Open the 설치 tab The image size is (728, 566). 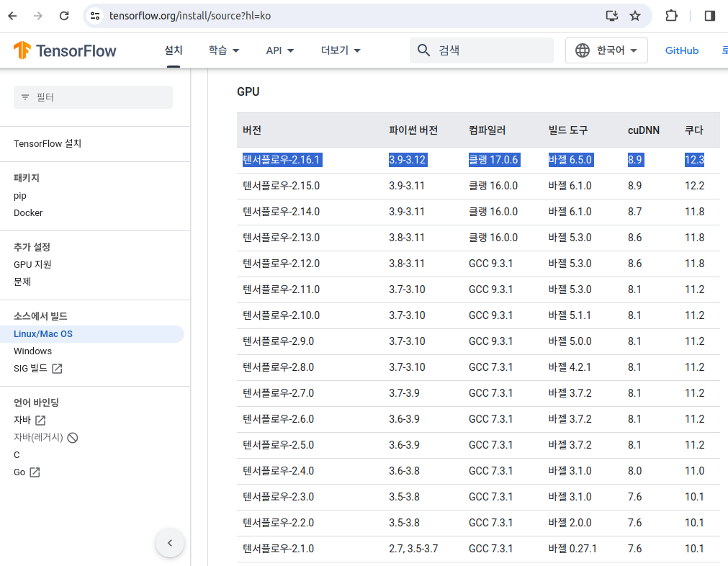point(173,50)
